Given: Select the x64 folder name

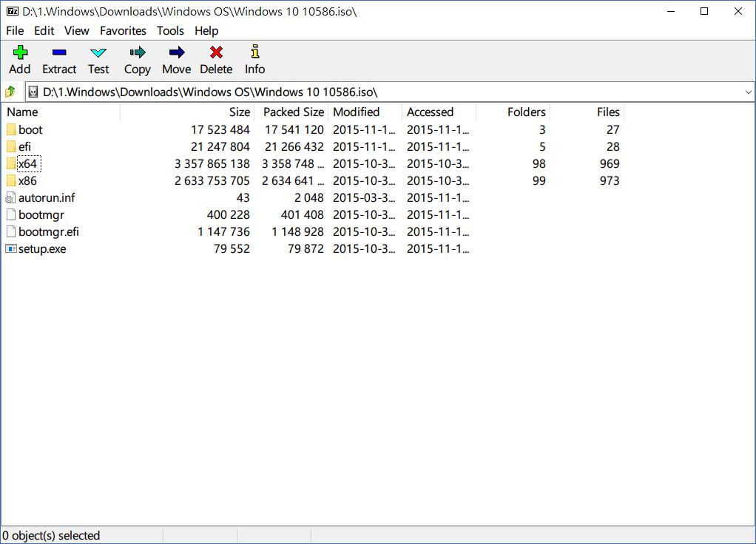Looking at the screenshot, I should [27, 164].
